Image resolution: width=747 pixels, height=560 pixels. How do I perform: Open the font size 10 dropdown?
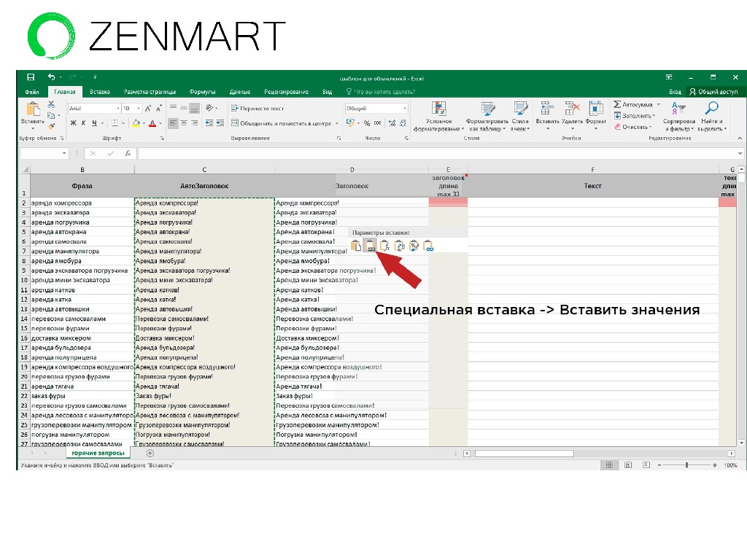click(x=138, y=109)
